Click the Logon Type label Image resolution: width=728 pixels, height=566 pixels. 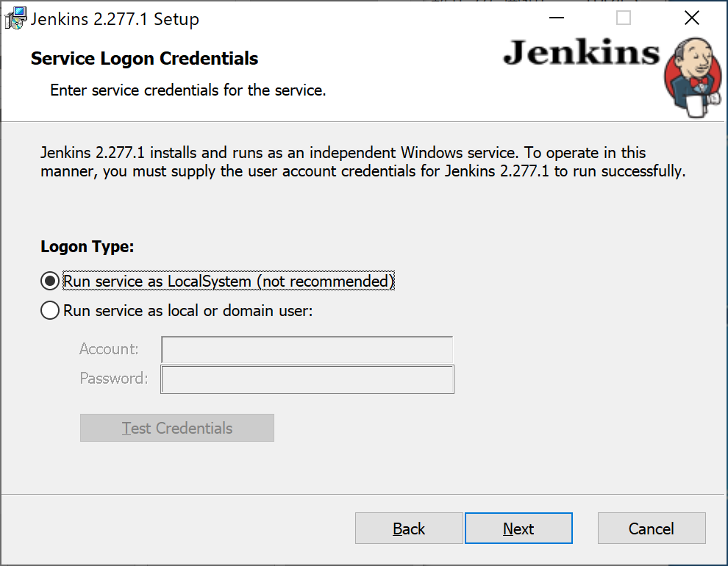[88, 247]
